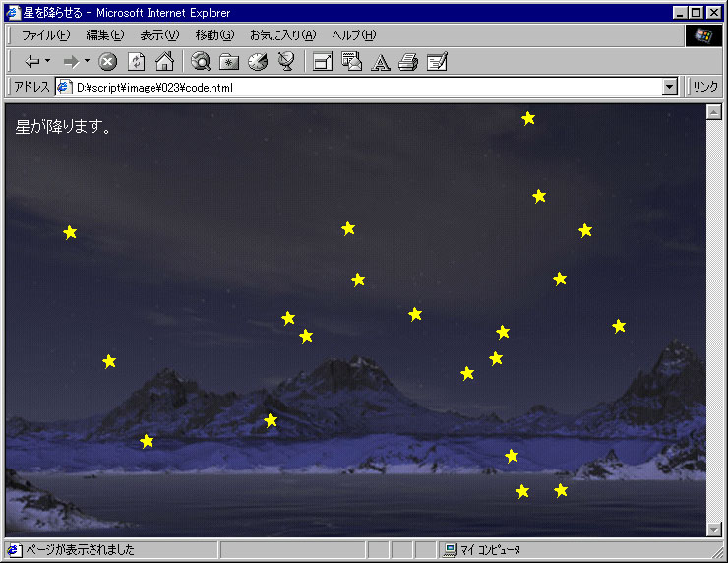The width and height of the screenshot is (728, 563).
Task: Click the ページが表示されました status text
Action: click(80, 550)
